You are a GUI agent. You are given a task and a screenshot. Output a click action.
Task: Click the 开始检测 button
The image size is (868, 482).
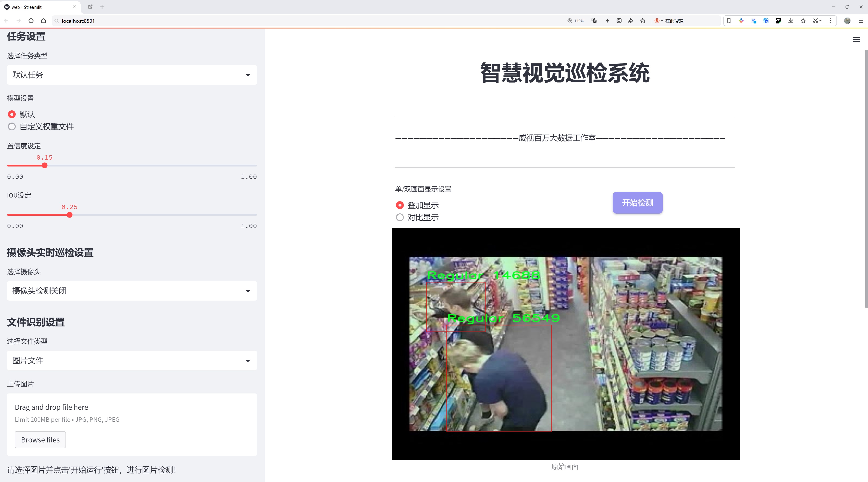coord(637,203)
